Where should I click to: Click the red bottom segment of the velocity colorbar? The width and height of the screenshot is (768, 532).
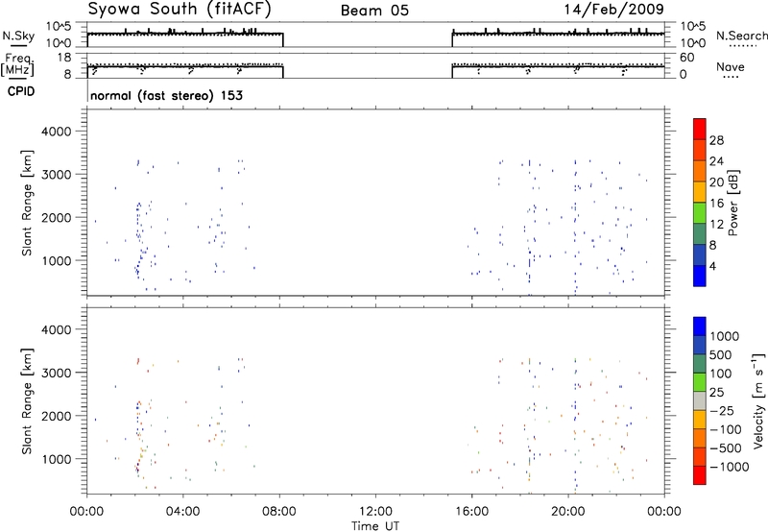point(700,475)
